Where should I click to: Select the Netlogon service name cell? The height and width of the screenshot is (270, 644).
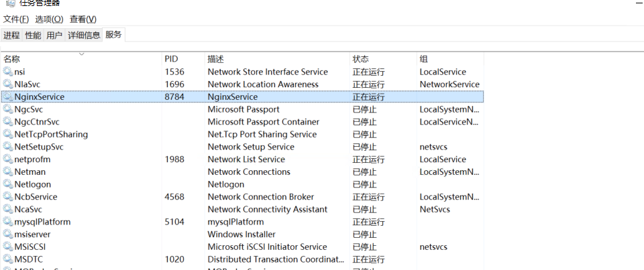point(33,184)
